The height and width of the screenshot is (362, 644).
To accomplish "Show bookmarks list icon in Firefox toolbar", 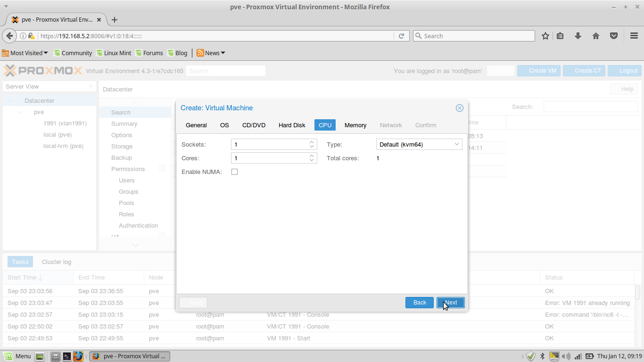I will (560, 36).
